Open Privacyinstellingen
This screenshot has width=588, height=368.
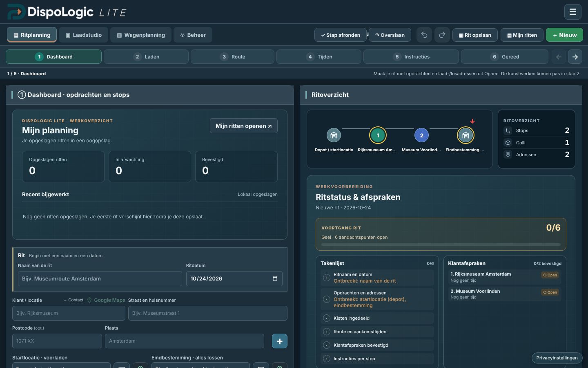point(557,358)
